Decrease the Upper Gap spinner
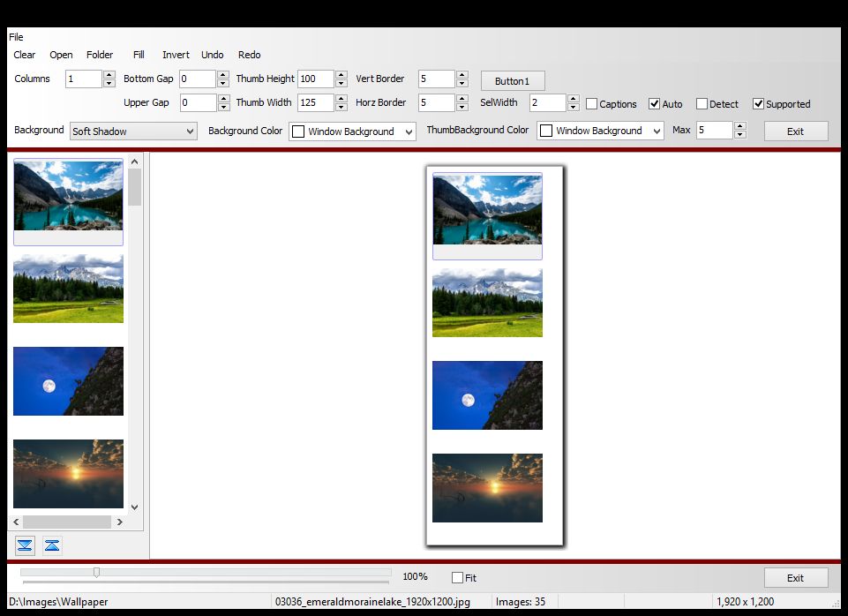The width and height of the screenshot is (848, 616). [x=223, y=107]
